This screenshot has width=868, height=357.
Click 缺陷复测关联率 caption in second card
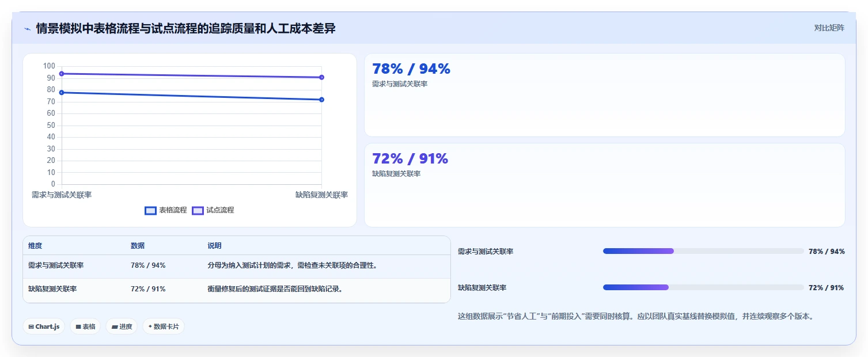[396, 174]
